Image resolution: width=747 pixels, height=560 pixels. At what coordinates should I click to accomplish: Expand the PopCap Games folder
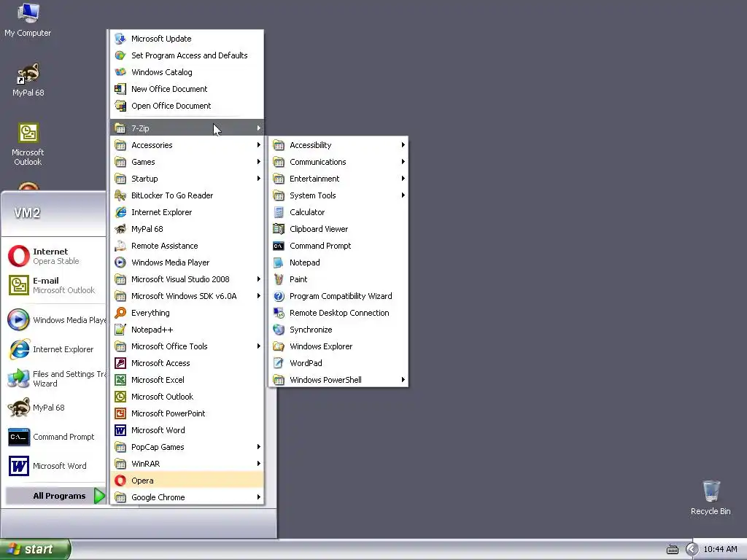[187, 447]
